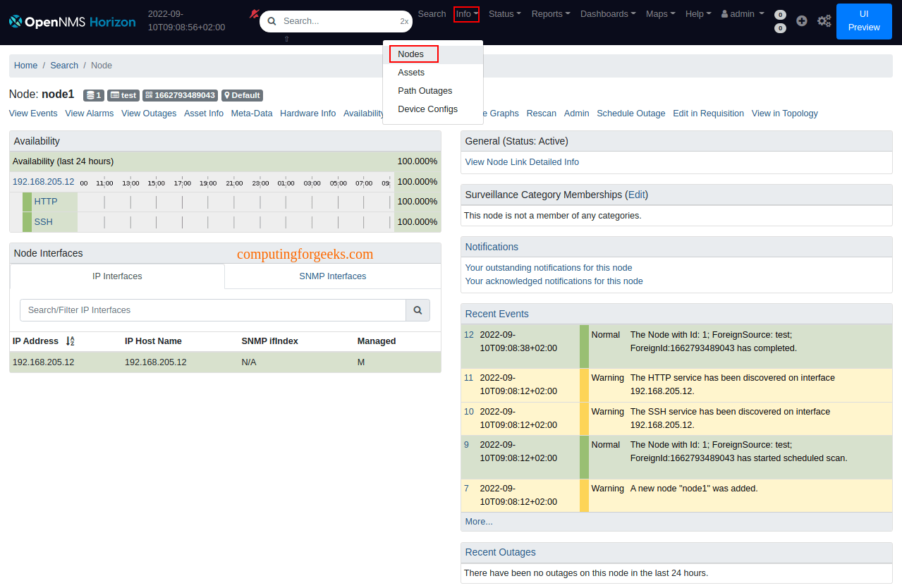
Task: Select Nodes from the Info menu
Action: 411,54
